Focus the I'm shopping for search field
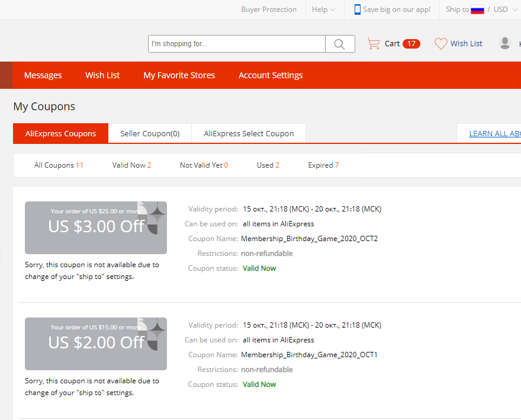521x420 pixels. coord(237,44)
